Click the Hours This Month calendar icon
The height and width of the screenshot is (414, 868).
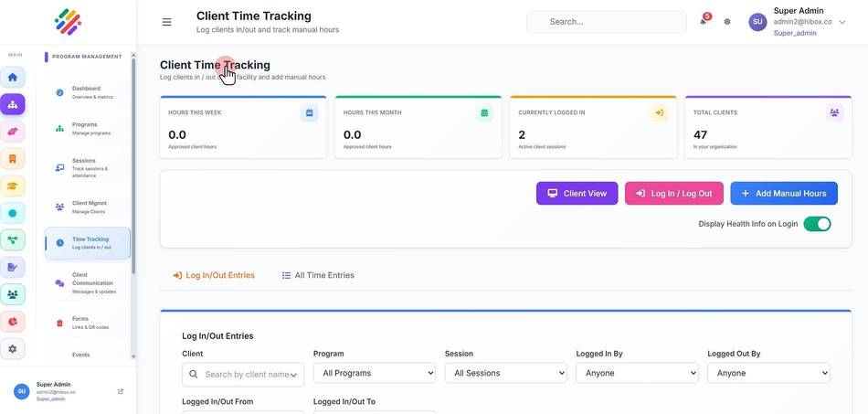484,113
